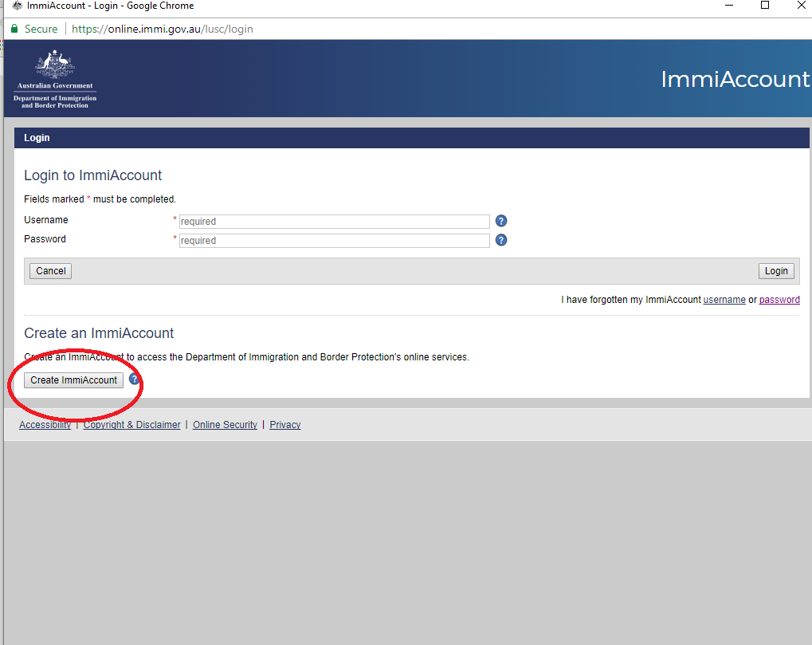Maximize the Chrome window

pyautogui.click(x=765, y=6)
